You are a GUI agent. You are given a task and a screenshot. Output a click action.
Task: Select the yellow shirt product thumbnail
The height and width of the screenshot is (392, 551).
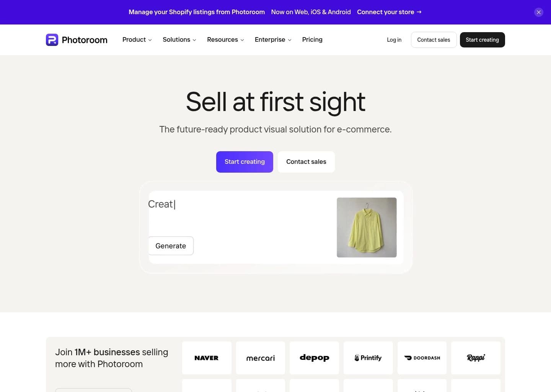[367, 227]
